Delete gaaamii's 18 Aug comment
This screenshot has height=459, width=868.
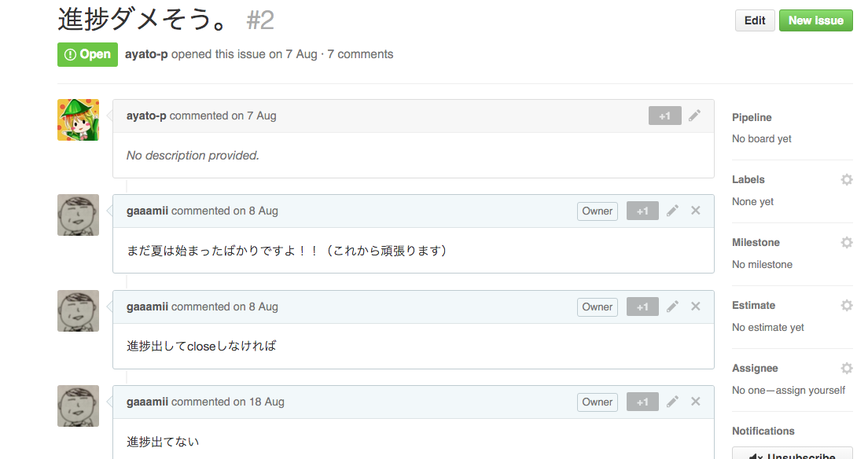point(696,402)
